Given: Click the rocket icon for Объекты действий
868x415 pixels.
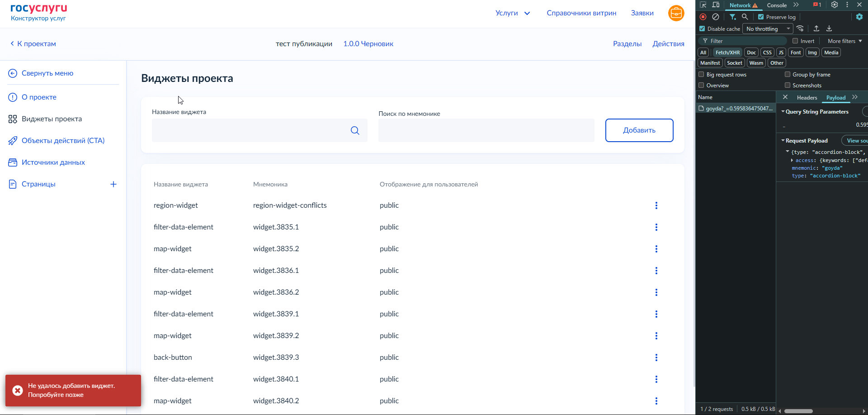Looking at the screenshot, I should (x=13, y=141).
